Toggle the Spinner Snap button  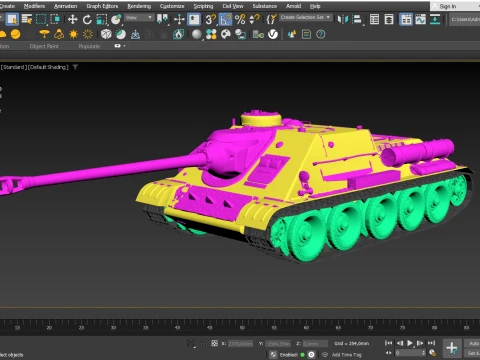tap(254, 19)
